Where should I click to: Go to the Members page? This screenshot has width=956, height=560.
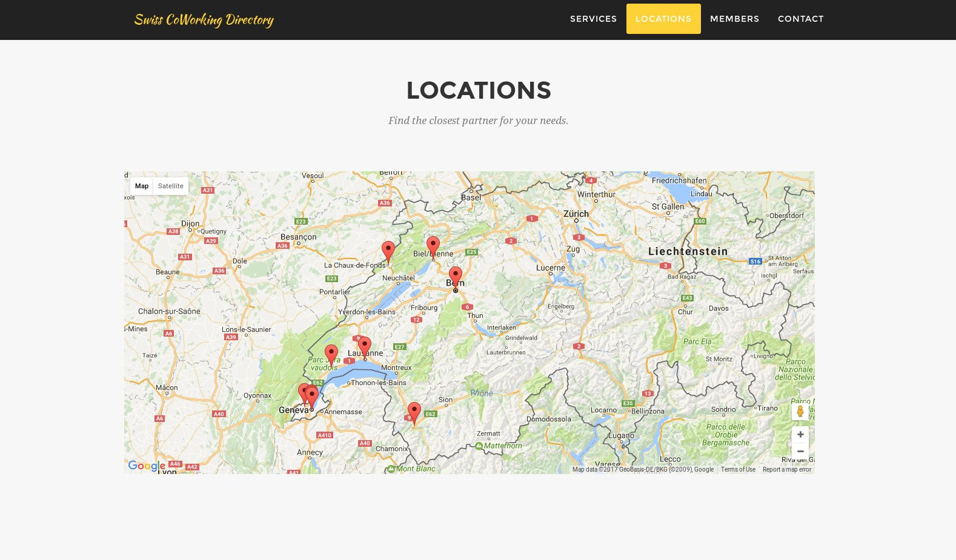[x=734, y=19]
